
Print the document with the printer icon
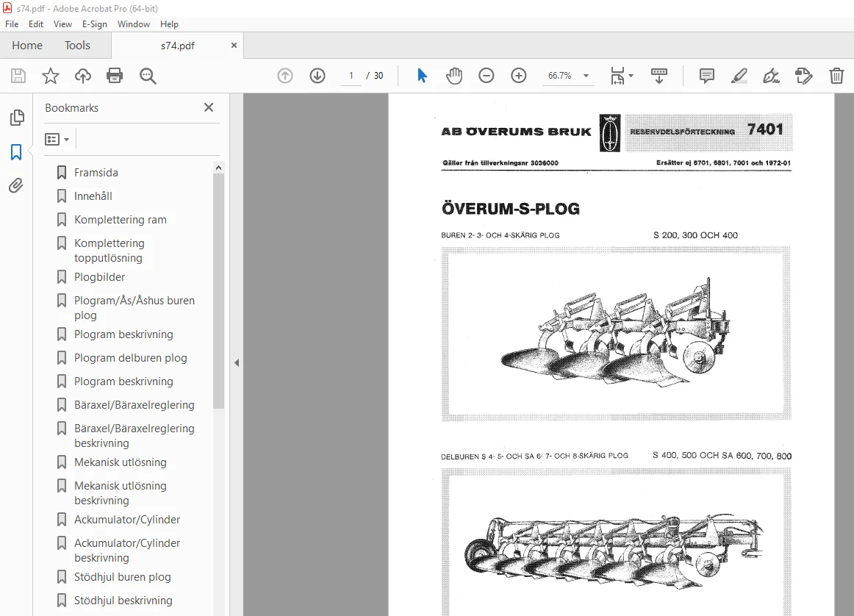coord(115,76)
